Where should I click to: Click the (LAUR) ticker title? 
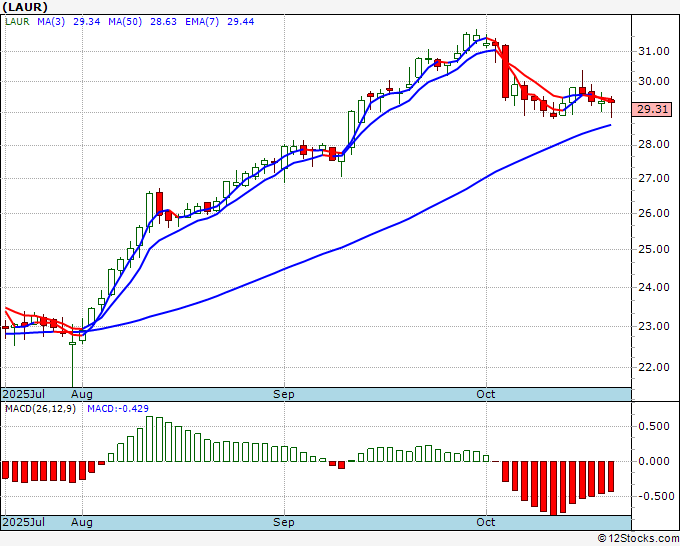(25, 7)
